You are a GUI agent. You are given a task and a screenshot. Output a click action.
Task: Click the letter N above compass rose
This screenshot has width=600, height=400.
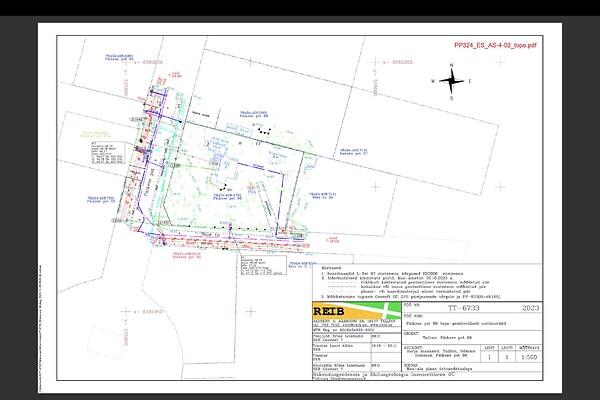[x=452, y=63]
